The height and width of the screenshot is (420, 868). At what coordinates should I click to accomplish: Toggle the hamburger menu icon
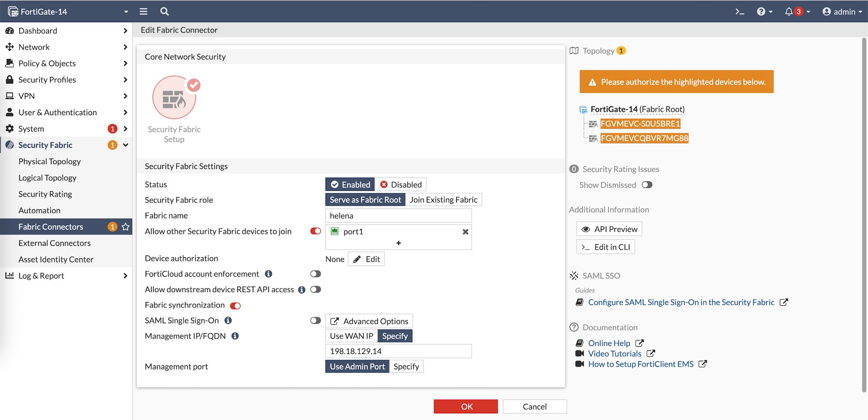click(143, 12)
